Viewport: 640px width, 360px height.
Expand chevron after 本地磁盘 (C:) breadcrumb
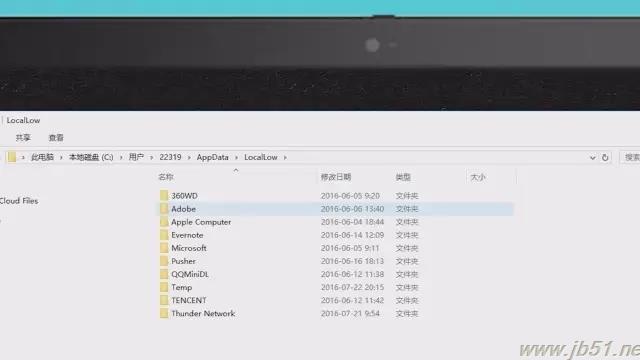pyautogui.click(x=121, y=158)
